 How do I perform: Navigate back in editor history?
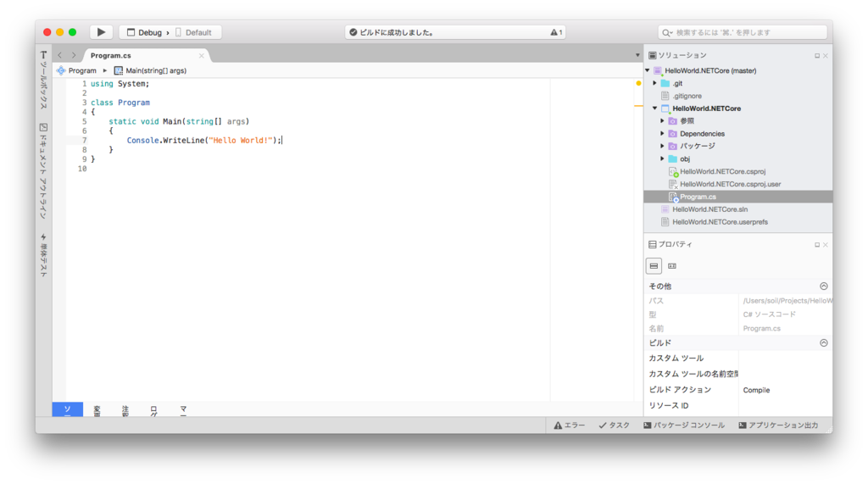click(60, 55)
